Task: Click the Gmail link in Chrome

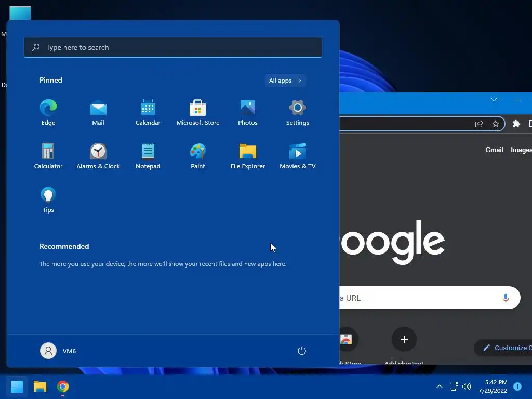Action: [x=494, y=150]
